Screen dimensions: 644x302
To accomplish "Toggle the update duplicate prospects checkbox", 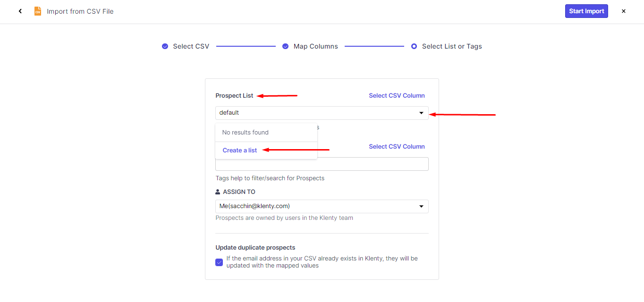I will (219, 262).
